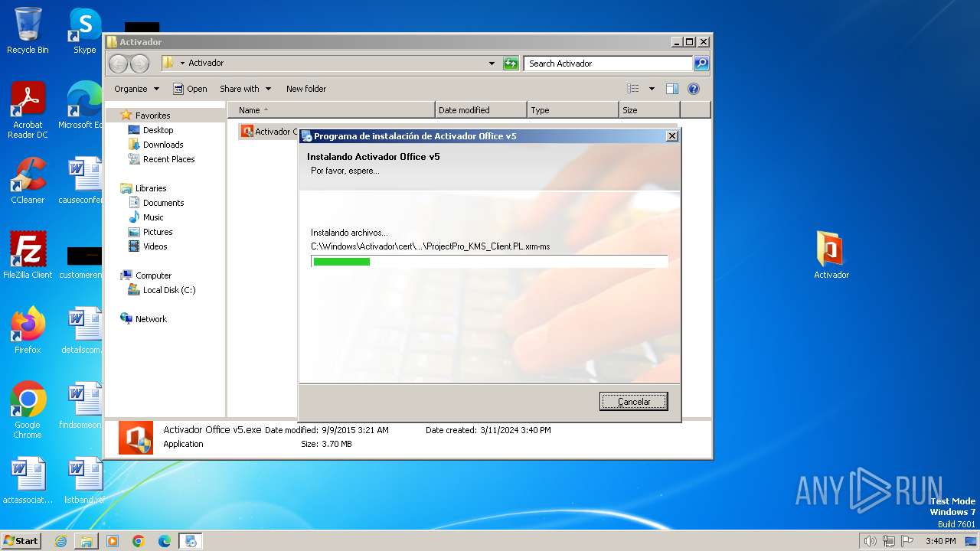
Task: Launch Skype from the desktop
Action: click(84, 31)
